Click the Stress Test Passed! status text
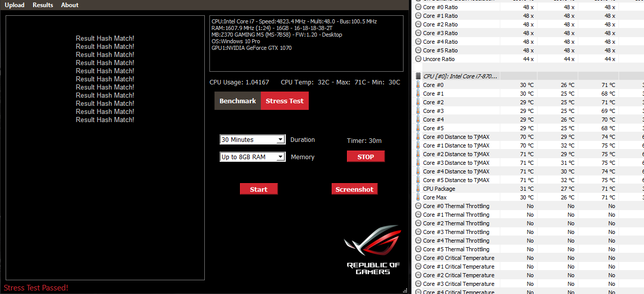Image resolution: width=644 pixels, height=294 pixels. [36, 288]
